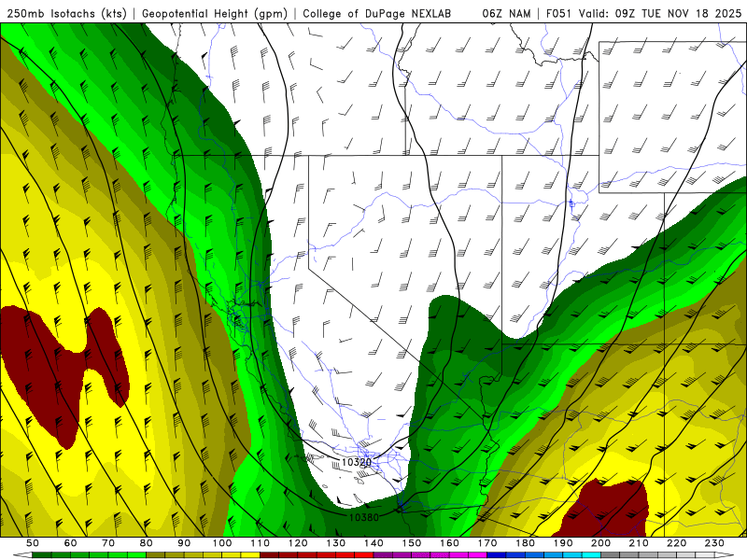Click the 'Geopotential Height (gpm)' title text
This screenshot has height=560, width=747.
click(x=215, y=14)
